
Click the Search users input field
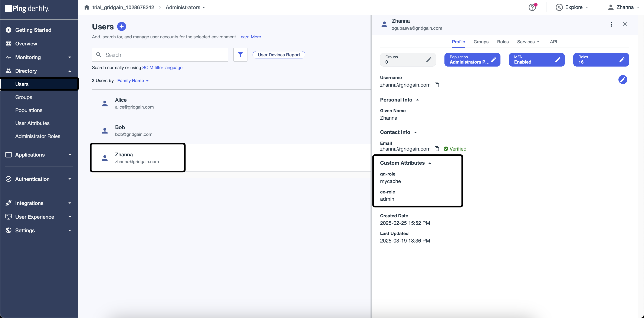160,55
